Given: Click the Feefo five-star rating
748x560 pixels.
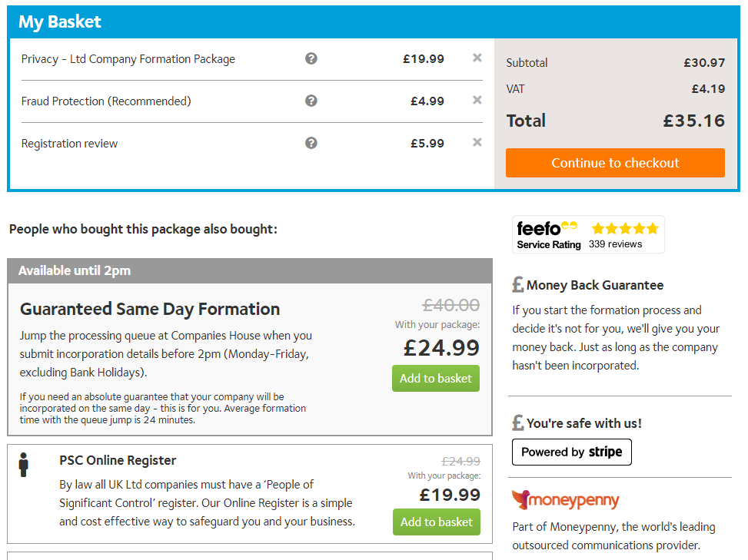Looking at the screenshot, I should (x=625, y=228).
